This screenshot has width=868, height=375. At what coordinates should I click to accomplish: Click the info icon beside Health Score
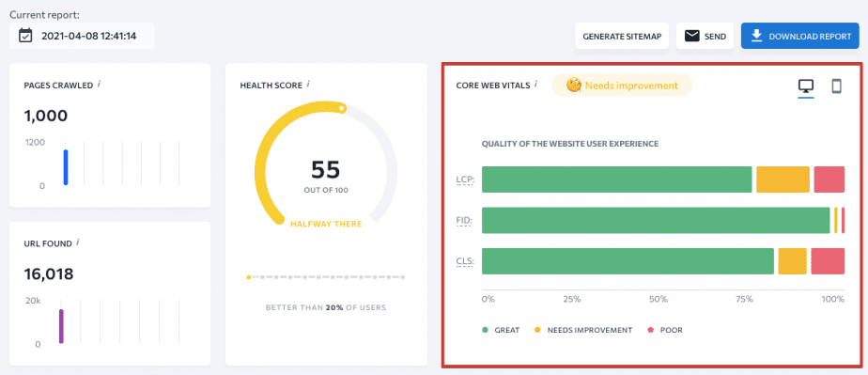308,85
